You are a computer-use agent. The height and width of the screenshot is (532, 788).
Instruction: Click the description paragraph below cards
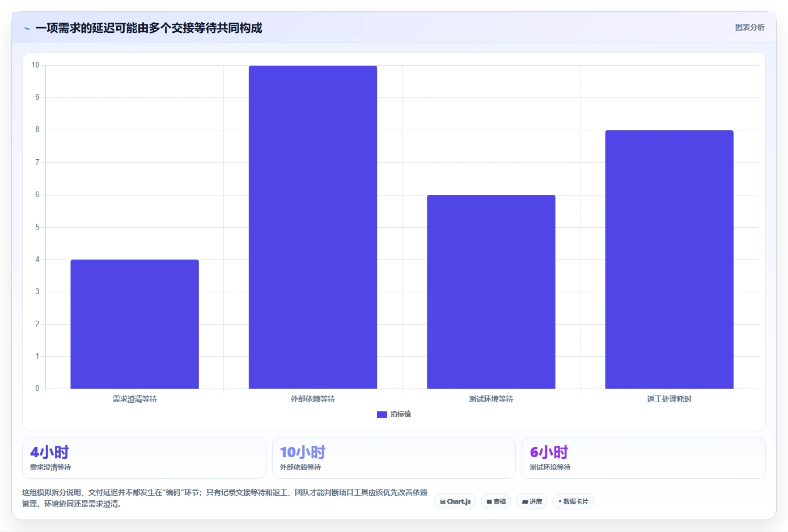(x=224, y=498)
